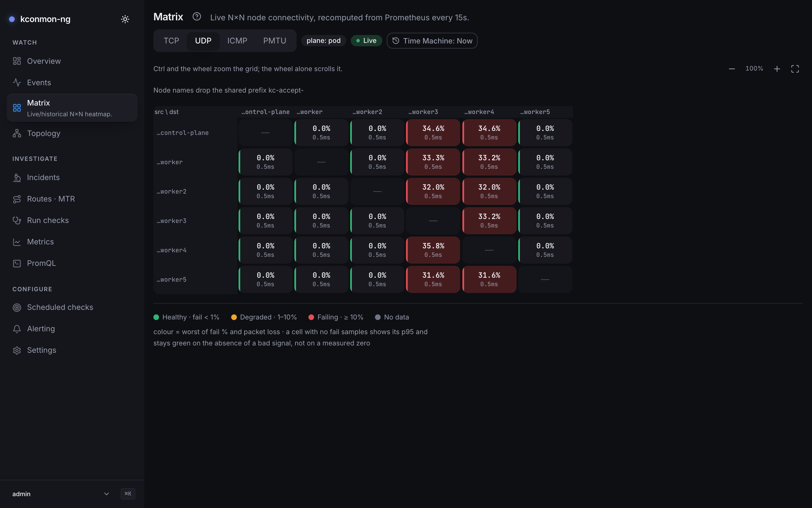This screenshot has width=812, height=508.
Task: Click the Routes · MTR icon
Action: click(17, 199)
